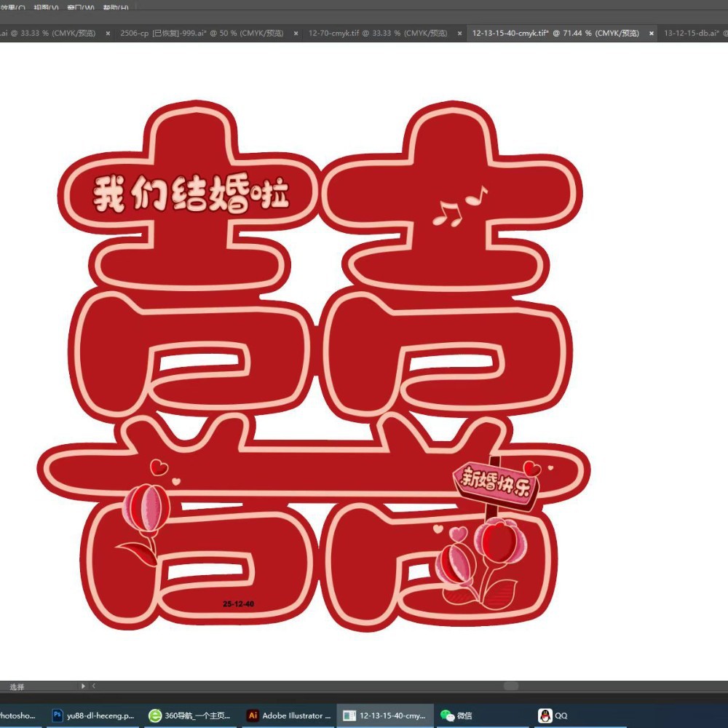Select the music notes graphic

(x=459, y=206)
